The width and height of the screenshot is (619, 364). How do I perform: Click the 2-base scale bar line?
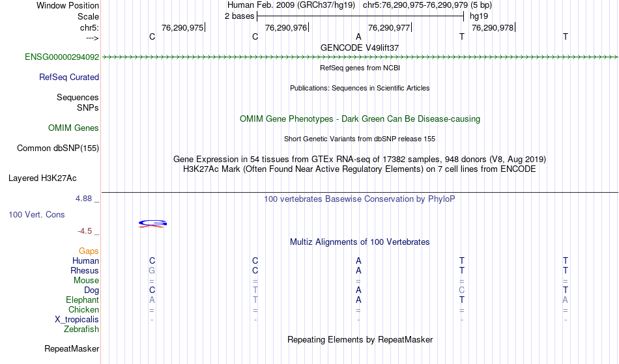tap(360, 16)
